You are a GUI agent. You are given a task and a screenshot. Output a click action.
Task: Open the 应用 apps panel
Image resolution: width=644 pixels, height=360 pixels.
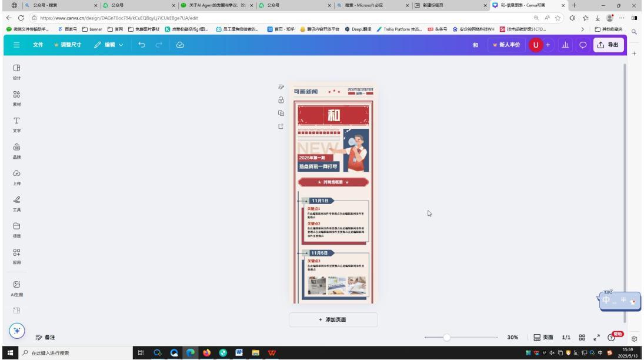tap(16, 256)
